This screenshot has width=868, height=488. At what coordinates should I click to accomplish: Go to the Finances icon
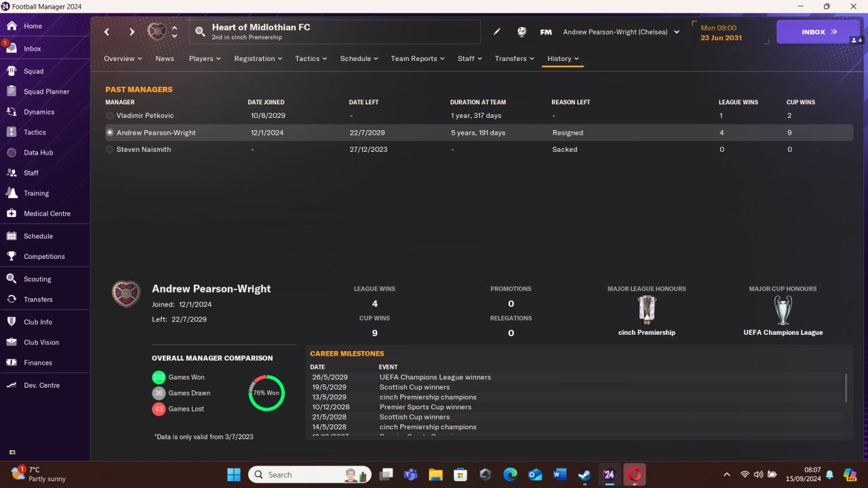(x=12, y=363)
